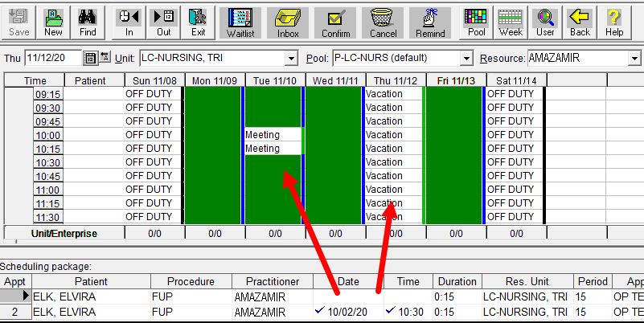Click the 10/02/20 date cell
This screenshot has height=323, width=644.
(x=347, y=312)
